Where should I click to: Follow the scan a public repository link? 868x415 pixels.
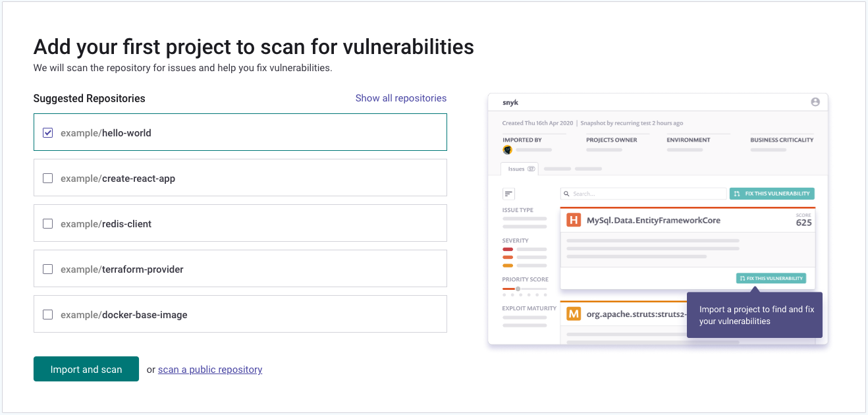(x=210, y=370)
